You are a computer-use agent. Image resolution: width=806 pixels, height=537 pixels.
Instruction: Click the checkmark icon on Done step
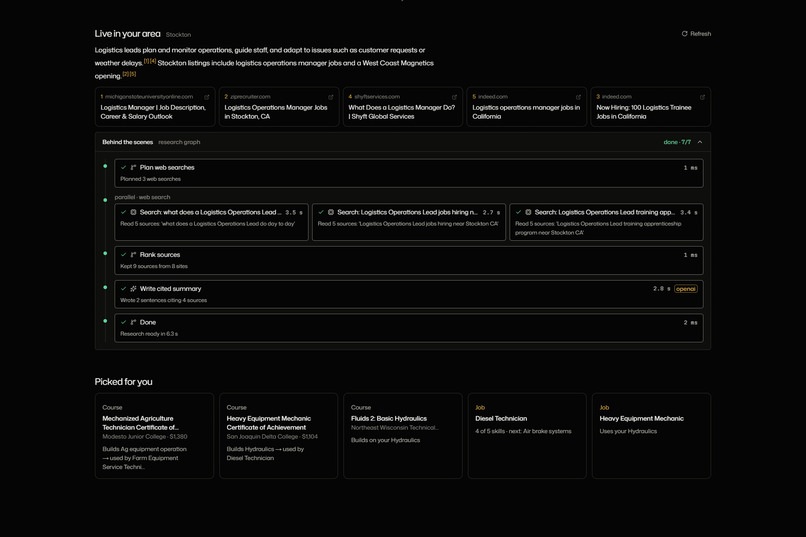123,322
